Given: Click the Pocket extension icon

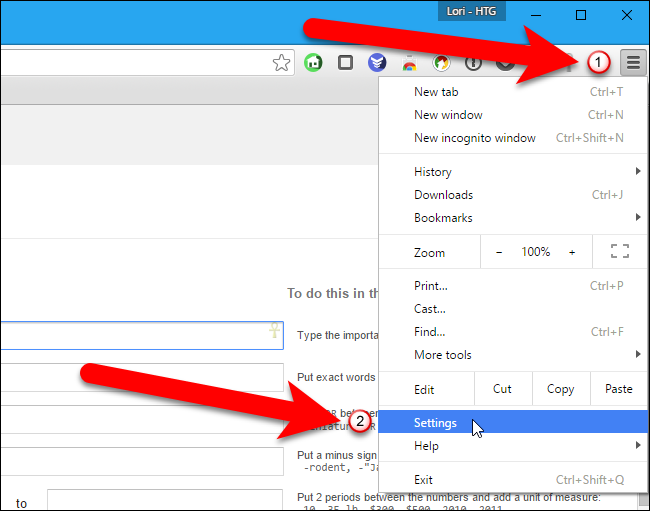Looking at the screenshot, I should point(505,64).
